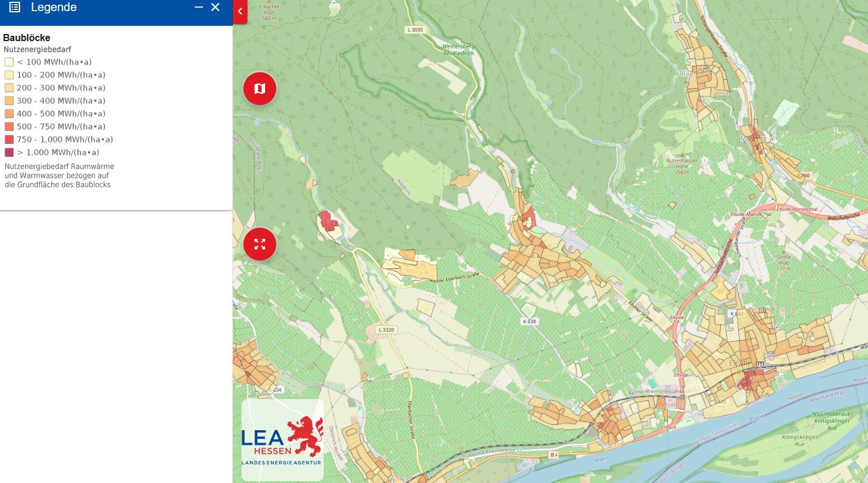Collapse the sidebar with the red chevron
Image resolution: width=868 pixels, height=483 pixels.
pyautogui.click(x=240, y=12)
